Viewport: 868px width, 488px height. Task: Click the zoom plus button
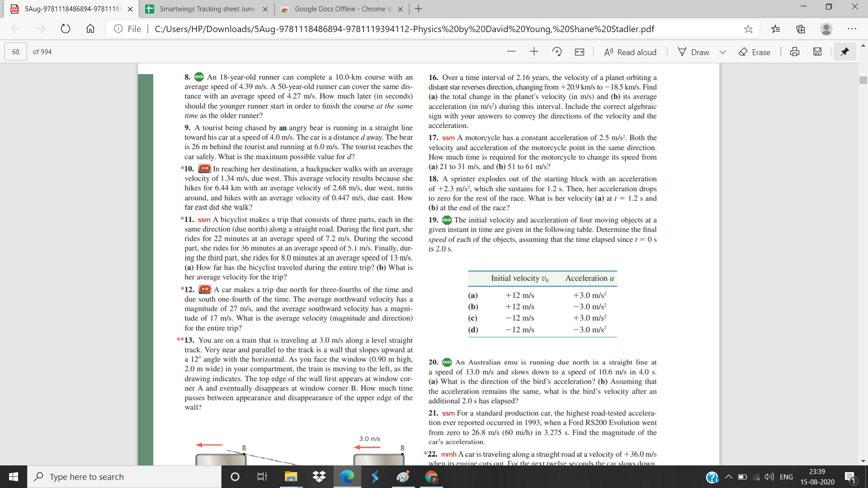pyautogui.click(x=533, y=52)
